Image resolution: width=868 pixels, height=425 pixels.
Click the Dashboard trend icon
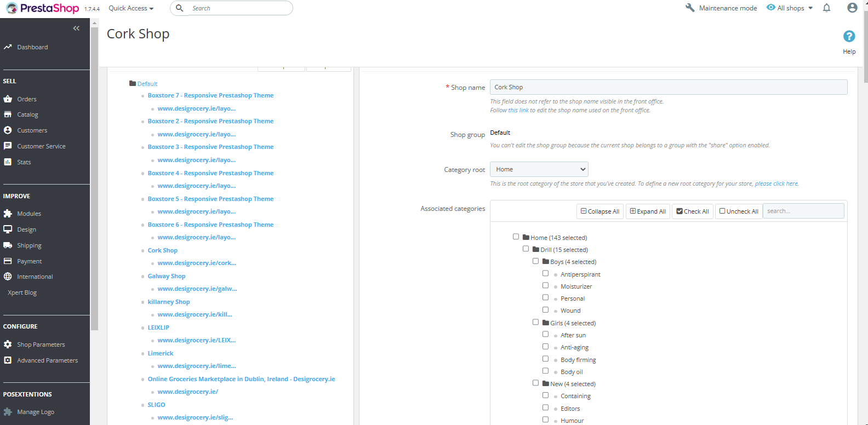pos(8,47)
